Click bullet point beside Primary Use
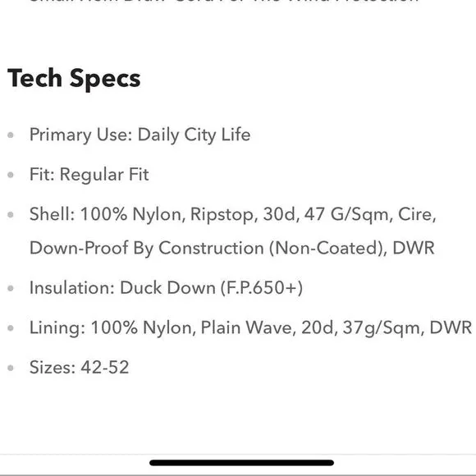Image resolution: width=476 pixels, height=476 pixels. pyautogui.click(x=11, y=135)
